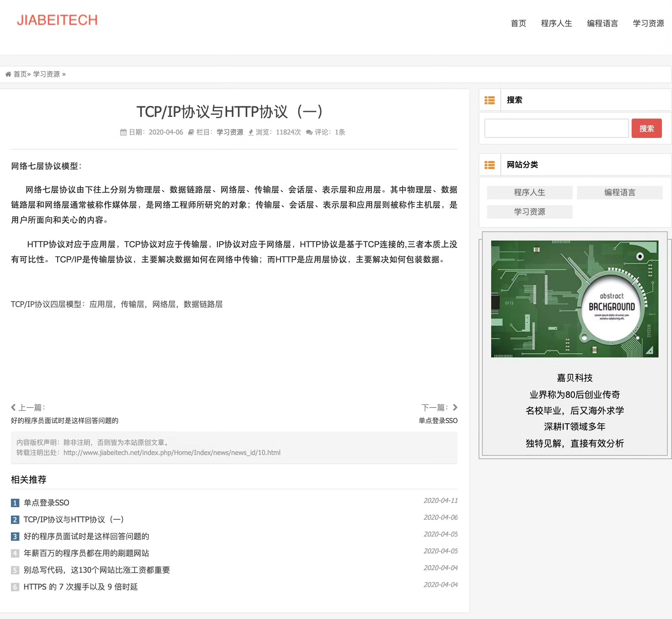Viewport: 672px width, 619px height.
Task: Click the number 4 badge in 相关推荐
Action: pyautogui.click(x=15, y=553)
